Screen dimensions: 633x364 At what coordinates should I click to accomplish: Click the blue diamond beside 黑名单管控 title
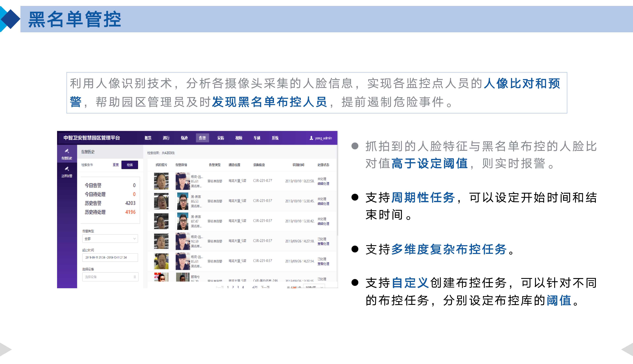point(11,19)
